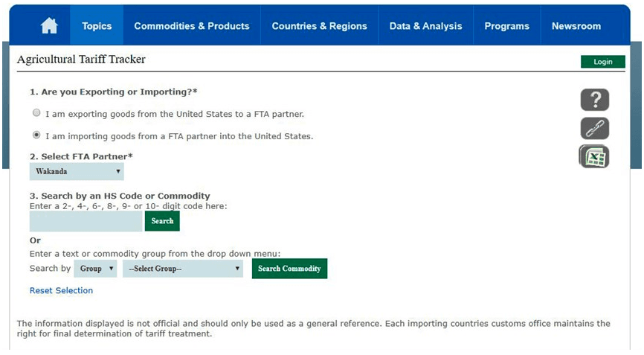
Task: Go to Countries & Regions menu
Action: [319, 26]
